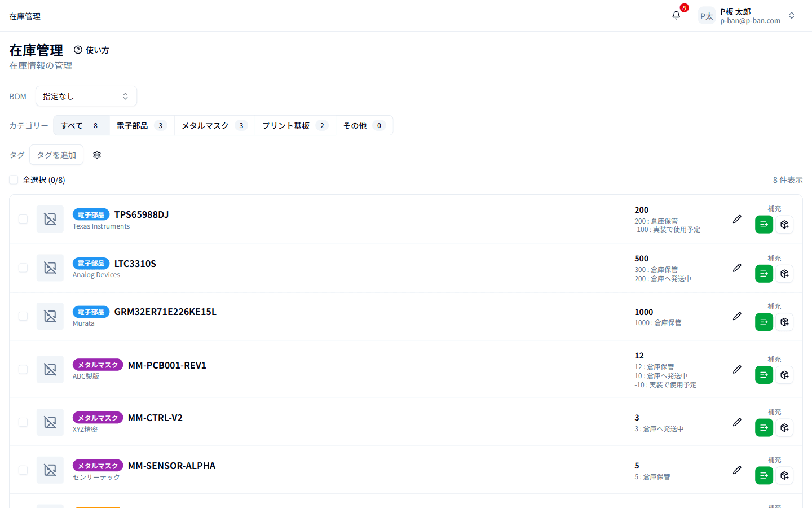This screenshot has width=812, height=508.
Task: Click the 在庫管理 breadcrumb in header
Action: [x=25, y=16]
